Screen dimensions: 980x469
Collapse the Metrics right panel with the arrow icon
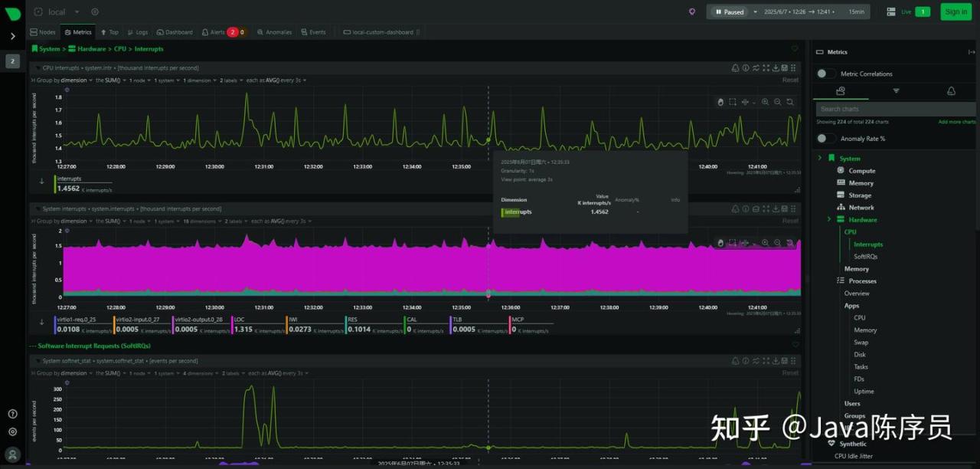(x=972, y=52)
